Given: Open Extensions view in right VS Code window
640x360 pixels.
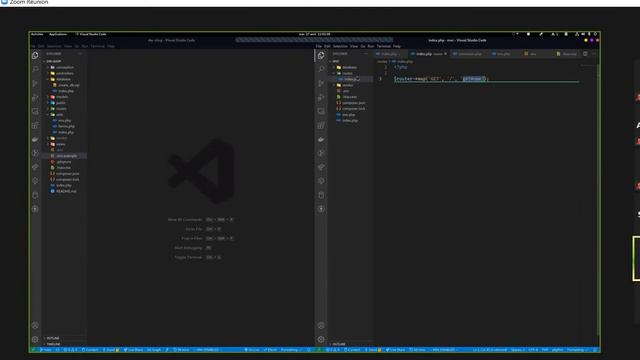Looking at the screenshot, I should pyautogui.click(x=321, y=125).
